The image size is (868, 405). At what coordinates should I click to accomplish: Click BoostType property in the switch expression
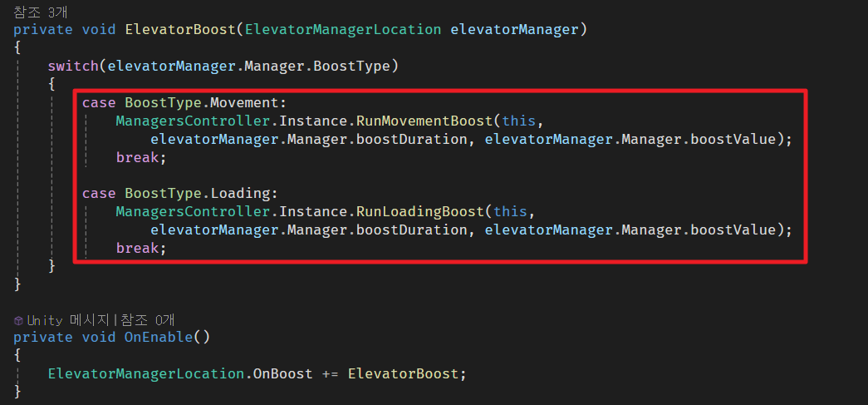pos(351,66)
